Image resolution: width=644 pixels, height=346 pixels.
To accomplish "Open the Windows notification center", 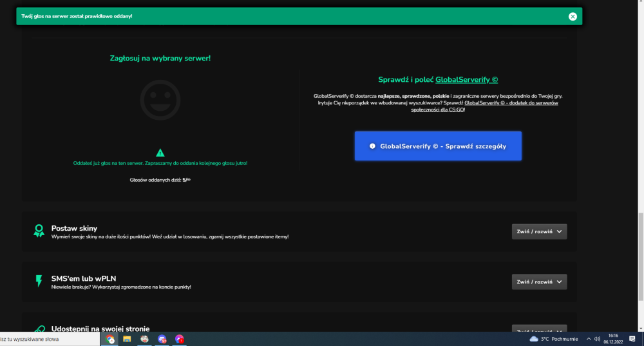I will (x=632, y=339).
